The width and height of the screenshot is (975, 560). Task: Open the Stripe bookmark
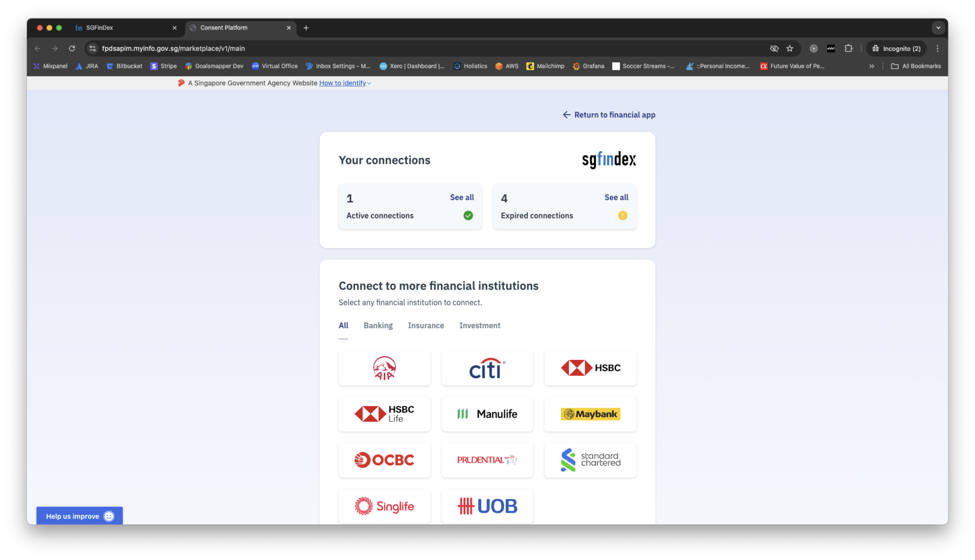[163, 66]
